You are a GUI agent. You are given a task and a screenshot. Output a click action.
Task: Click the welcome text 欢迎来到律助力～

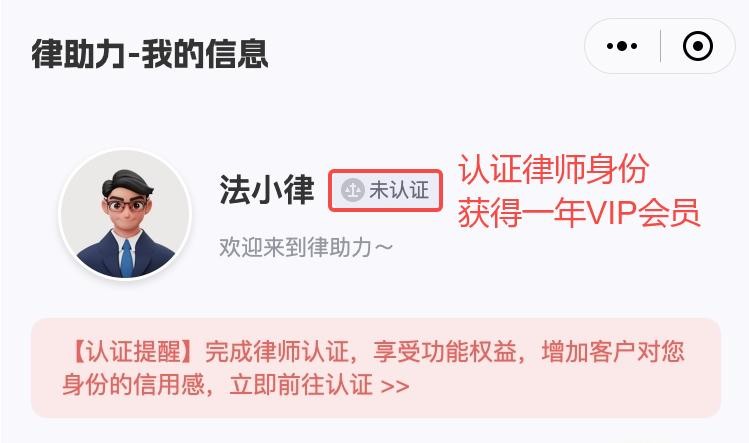pos(306,248)
